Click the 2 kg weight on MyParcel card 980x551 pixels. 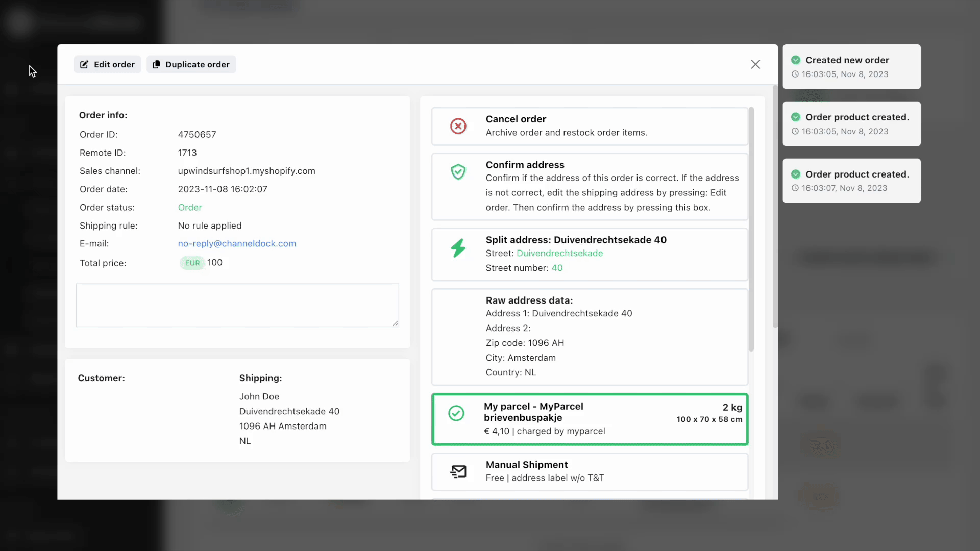(732, 407)
